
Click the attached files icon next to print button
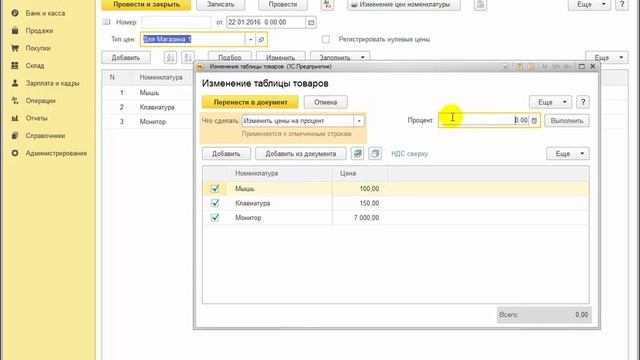point(480,4)
